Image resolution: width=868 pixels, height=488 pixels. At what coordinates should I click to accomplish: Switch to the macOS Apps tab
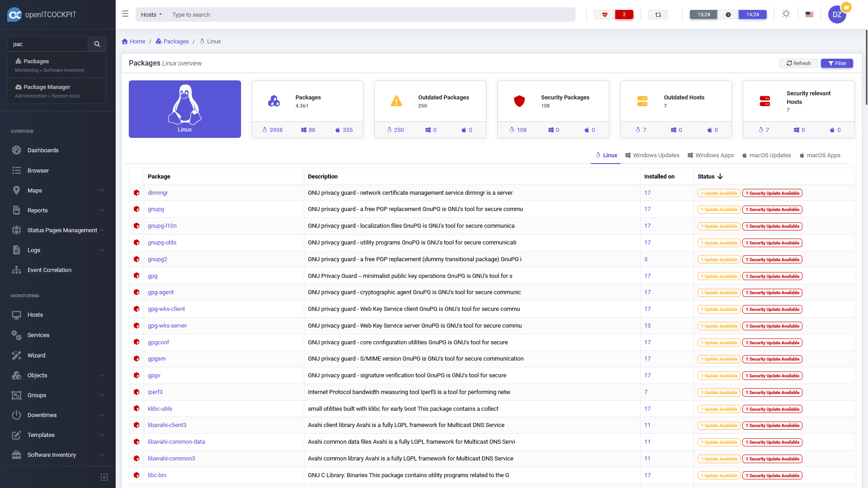(x=820, y=155)
